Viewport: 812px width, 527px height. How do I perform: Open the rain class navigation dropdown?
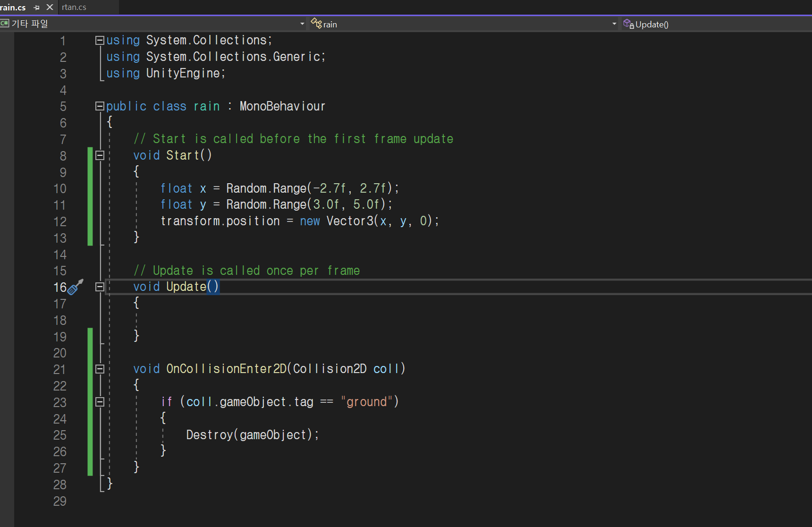[464, 24]
